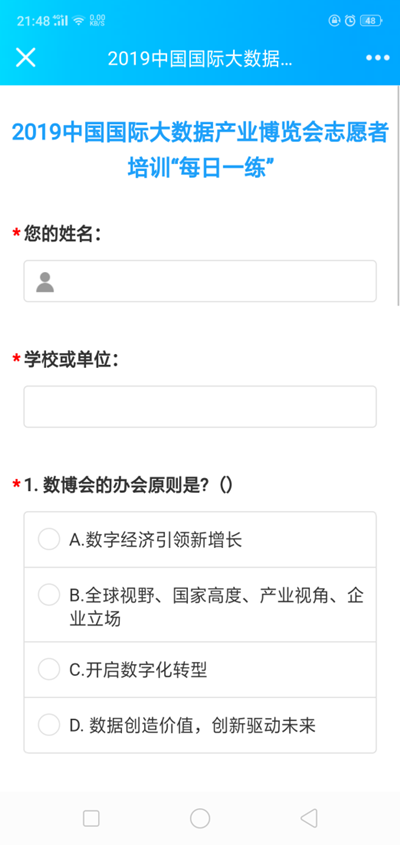
Task: Tap the alarm clock status icon
Action: [350, 20]
